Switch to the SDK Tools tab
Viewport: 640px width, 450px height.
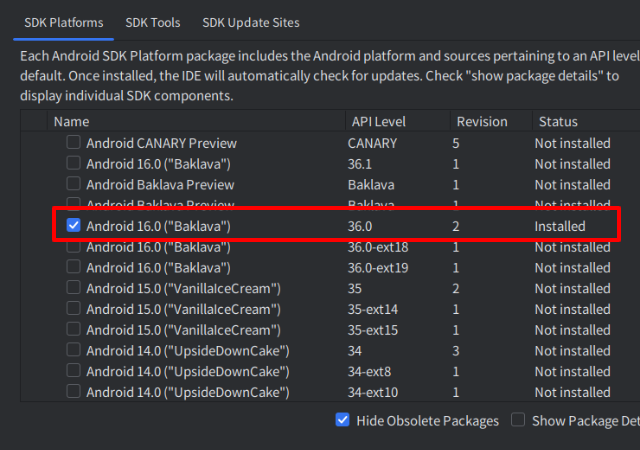coord(153,22)
